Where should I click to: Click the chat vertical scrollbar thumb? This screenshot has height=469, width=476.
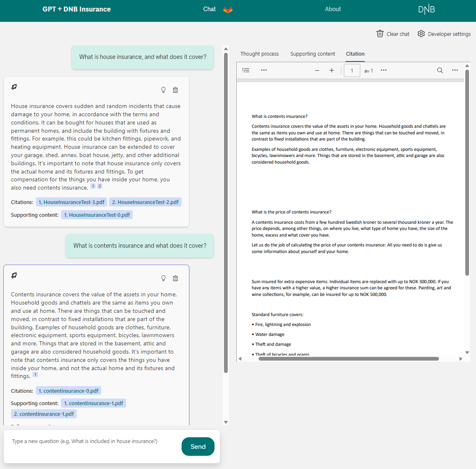pyautogui.click(x=226, y=213)
